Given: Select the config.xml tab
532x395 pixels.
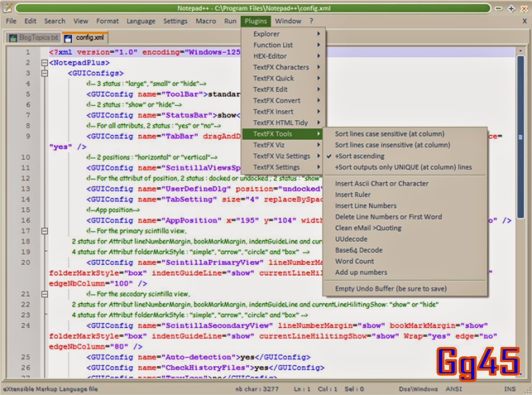Looking at the screenshot, I should [x=85, y=38].
